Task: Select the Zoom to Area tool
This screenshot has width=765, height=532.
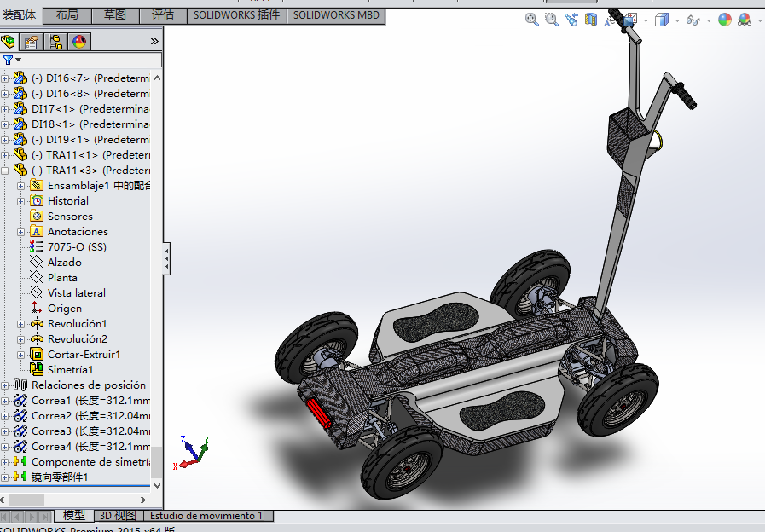Action: pyautogui.click(x=551, y=20)
